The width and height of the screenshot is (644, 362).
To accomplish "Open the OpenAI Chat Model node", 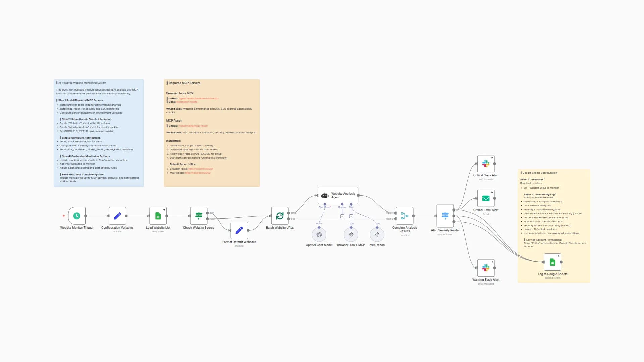I will point(319,235).
